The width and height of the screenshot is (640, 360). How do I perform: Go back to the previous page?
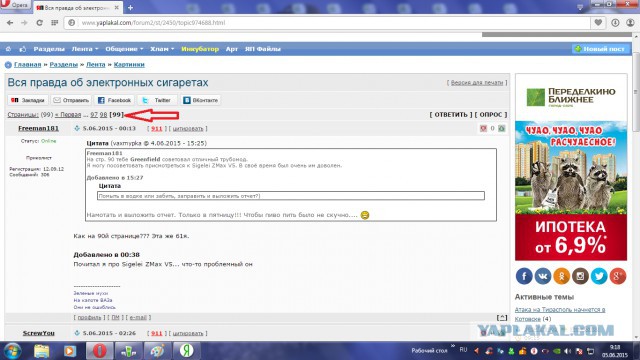tap(10, 23)
